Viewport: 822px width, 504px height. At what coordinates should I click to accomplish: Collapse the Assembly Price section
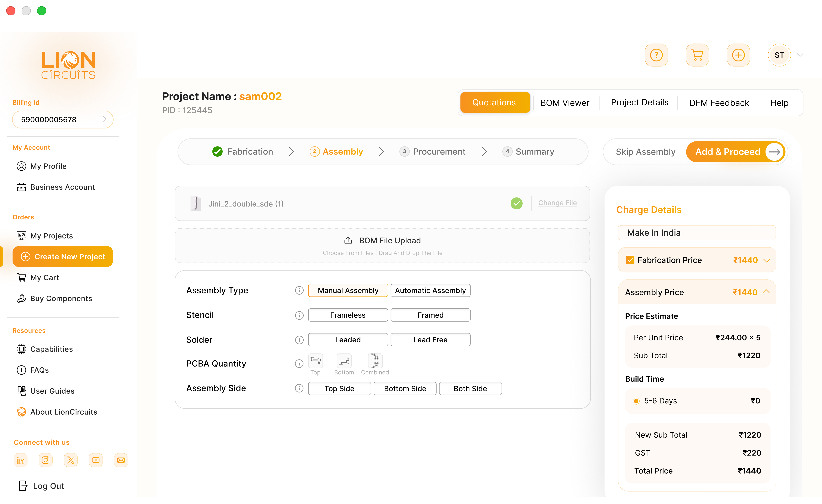[766, 292]
